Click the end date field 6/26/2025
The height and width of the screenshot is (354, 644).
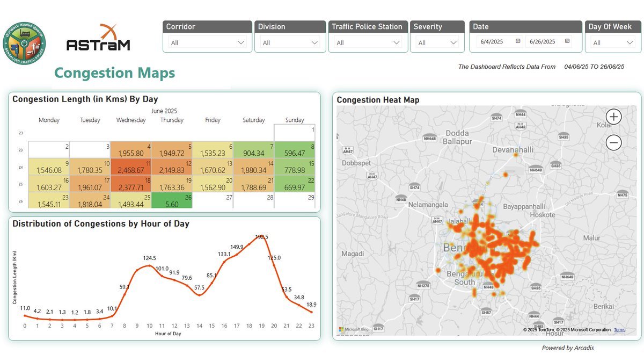click(542, 42)
